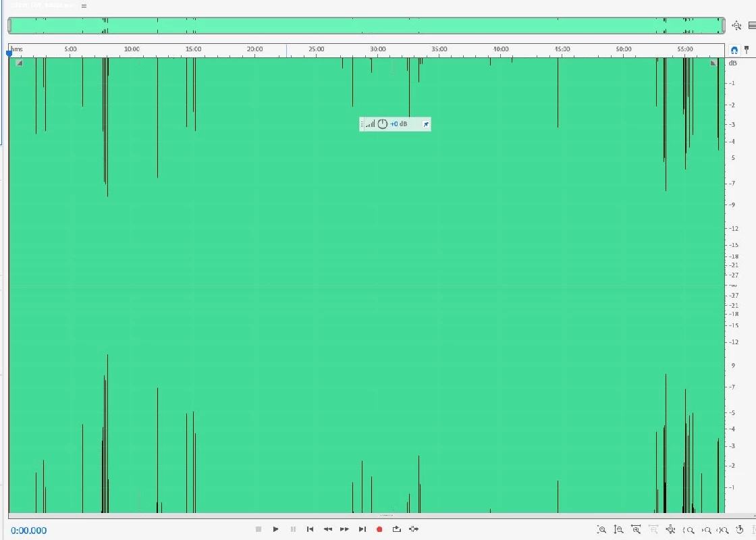756x540 pixels.
Task: Click the hms label on the timeline ruler
Action: point(17,49)
